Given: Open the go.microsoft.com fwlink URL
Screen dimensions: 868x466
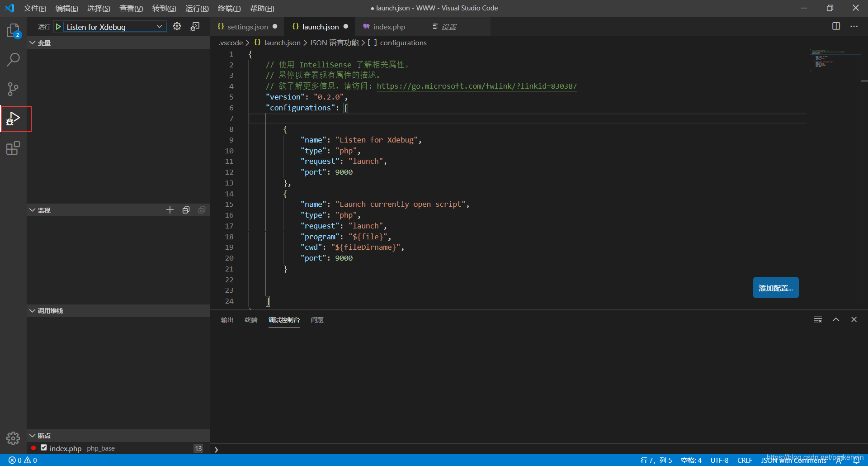Looking at the screenshot, I should [x=476, y=86].
